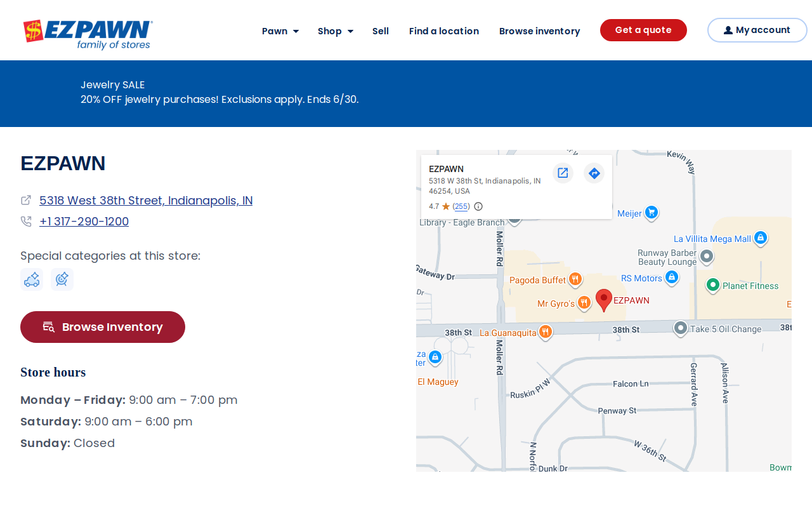The height and width of the screenshot is (508, 812).
Task: Click rating info icon beside reviews
Action: (478, 206)
